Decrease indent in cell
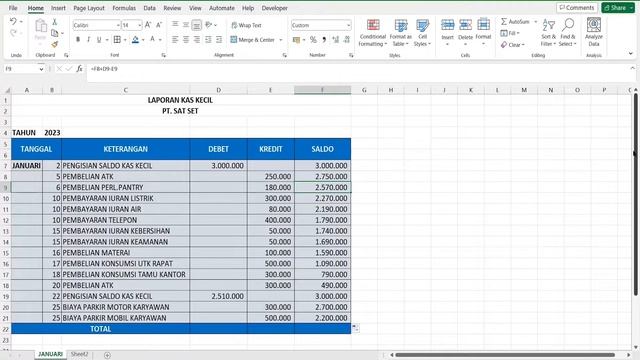The width and height of the screenshot is (640, 360). point(208,40)
